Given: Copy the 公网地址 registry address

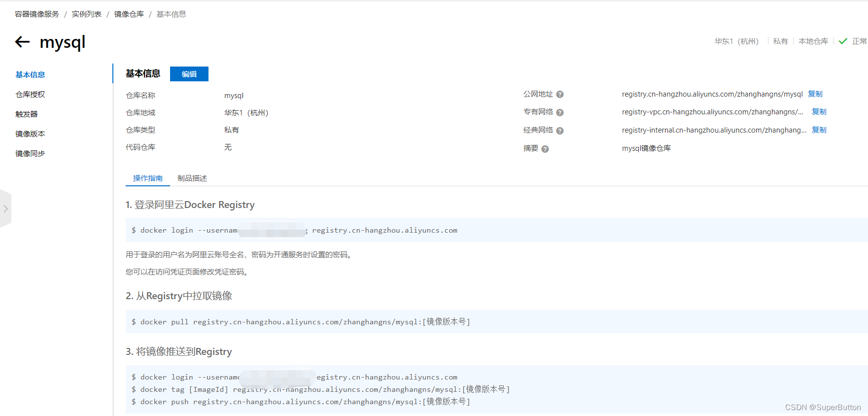Looking at the screenshot, I should point(815,94).
